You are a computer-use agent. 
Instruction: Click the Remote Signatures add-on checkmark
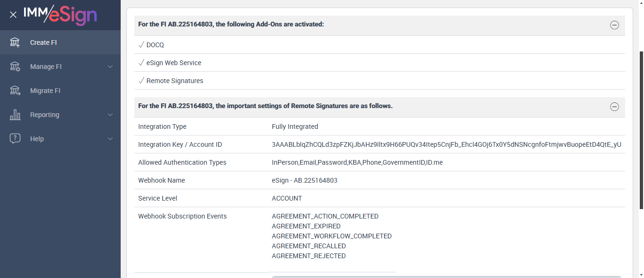tap(141, 81)
